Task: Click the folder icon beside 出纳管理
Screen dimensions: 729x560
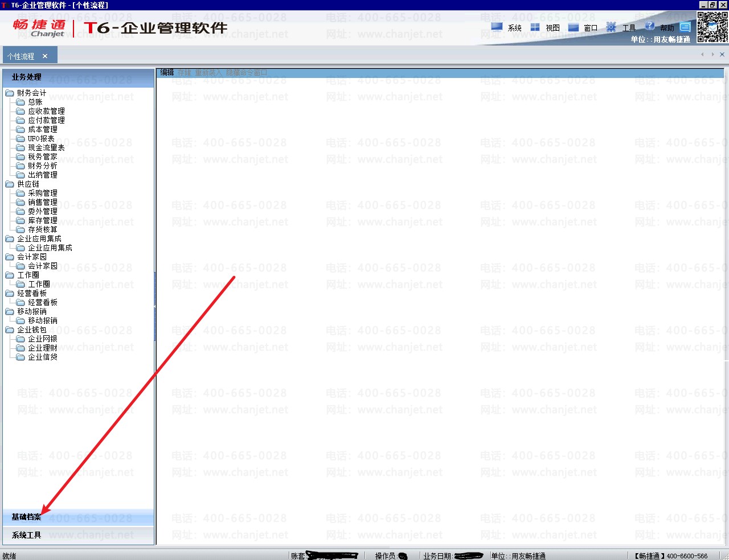Action: (21, 175)
